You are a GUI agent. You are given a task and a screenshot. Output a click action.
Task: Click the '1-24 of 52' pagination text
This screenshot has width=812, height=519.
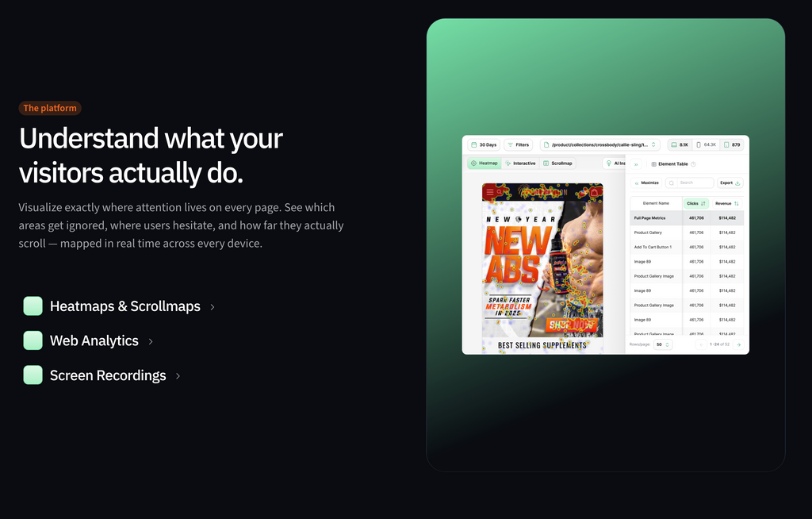tap(719, 344)
